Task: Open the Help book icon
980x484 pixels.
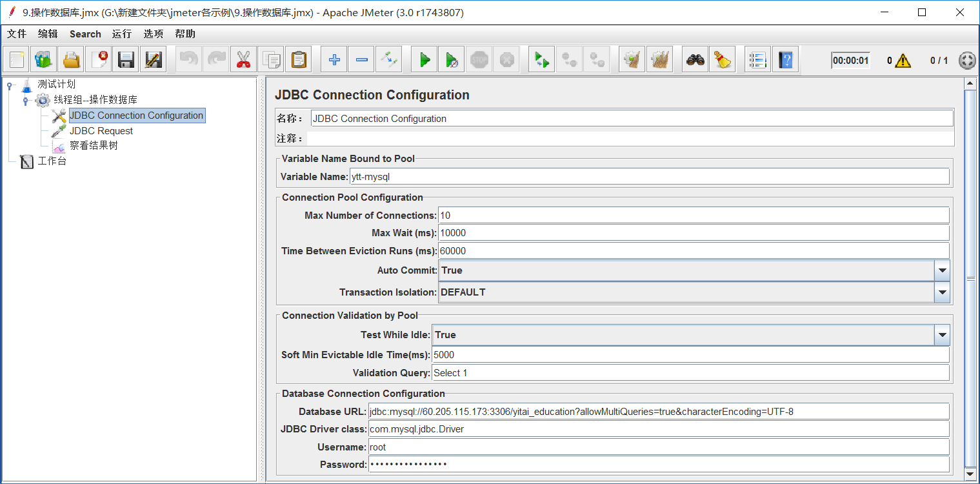Action: tap(785, 60)
